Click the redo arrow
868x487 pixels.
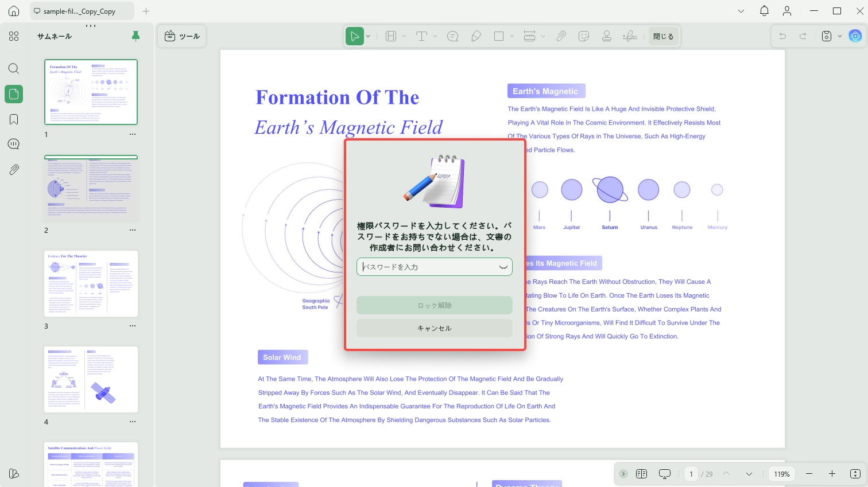[803, 36]
